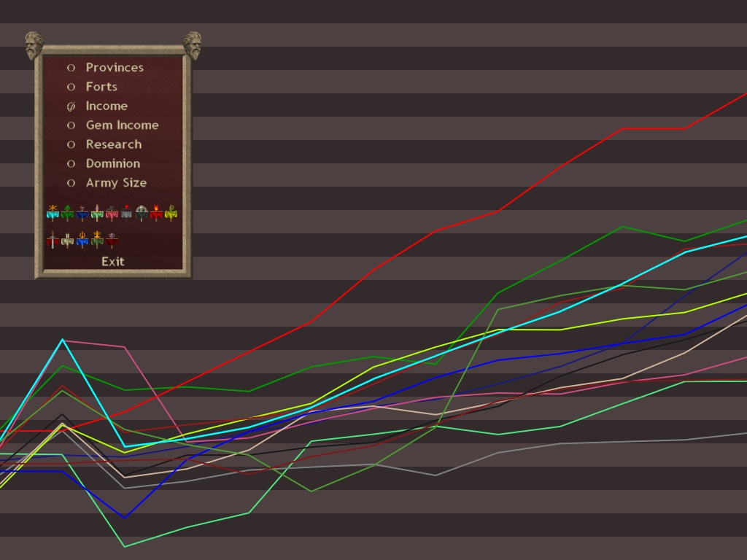The height and width of the screenshot is (560, 747).
Task: Click Exit to close the score graphs
Action: [113, 262]
